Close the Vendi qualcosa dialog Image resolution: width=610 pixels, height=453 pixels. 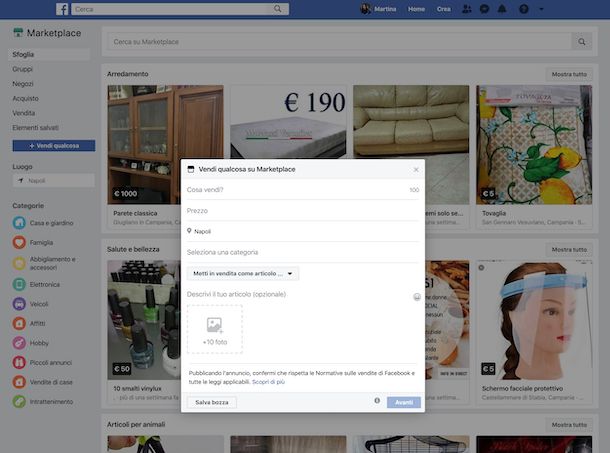[416, 169]
